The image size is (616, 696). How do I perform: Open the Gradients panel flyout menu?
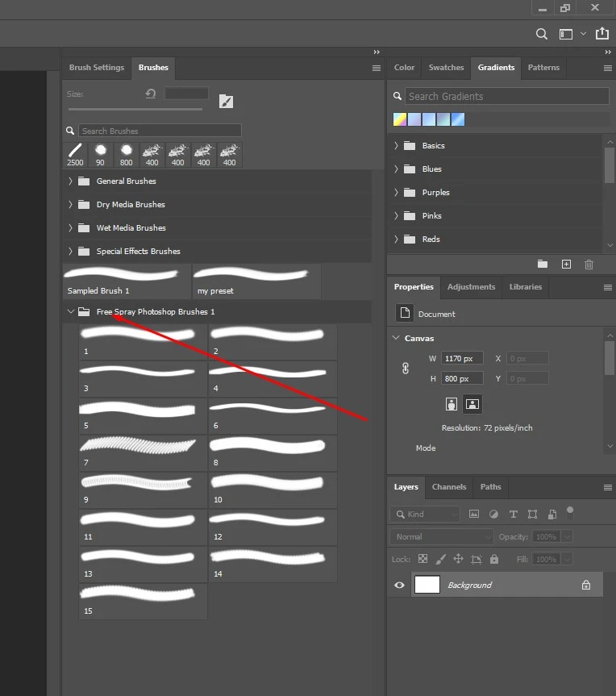point(608,68)
